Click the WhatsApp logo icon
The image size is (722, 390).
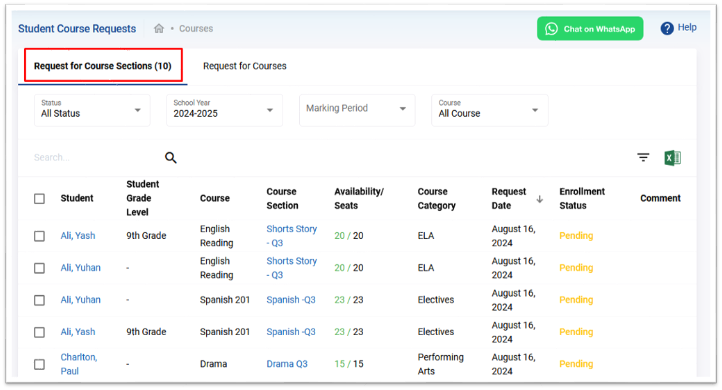551,29
